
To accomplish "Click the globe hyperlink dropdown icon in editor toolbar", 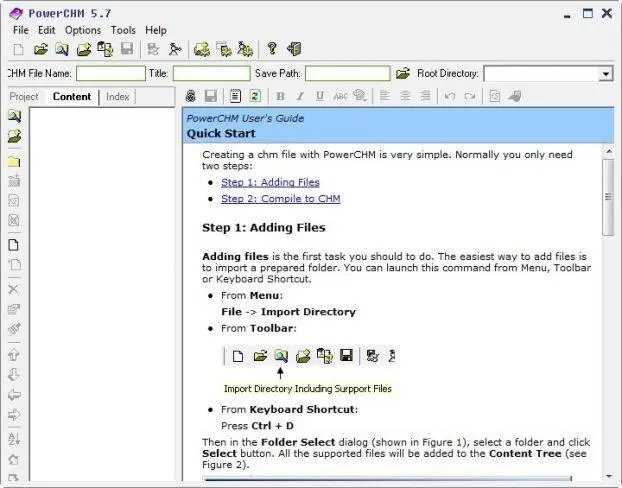I will click(x=360, y=96).
